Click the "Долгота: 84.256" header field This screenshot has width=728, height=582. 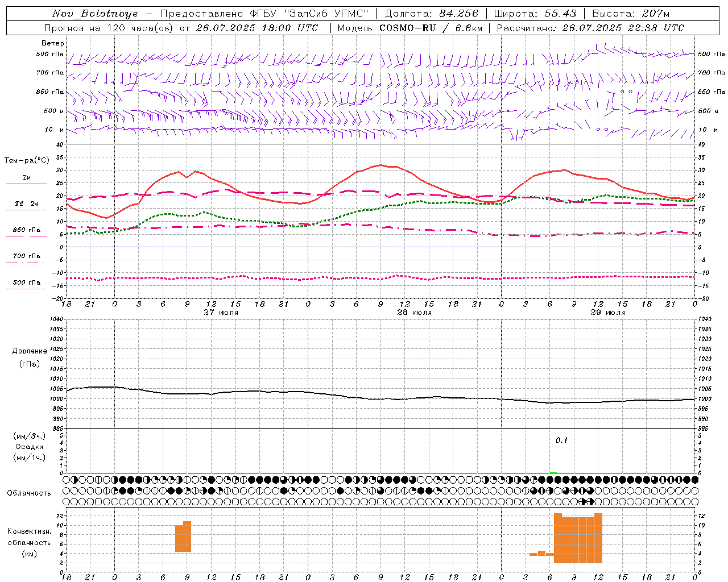click(432, 14)
